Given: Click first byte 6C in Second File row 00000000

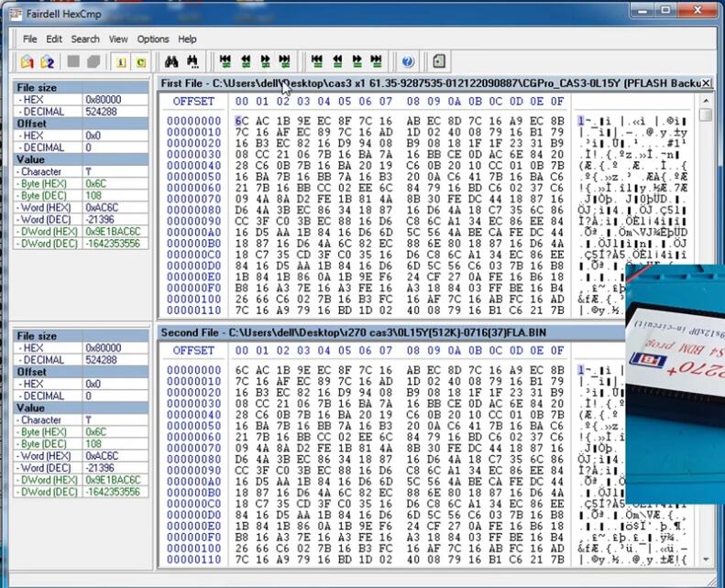Looking at the screenshot, I should [x=241, y=370].
